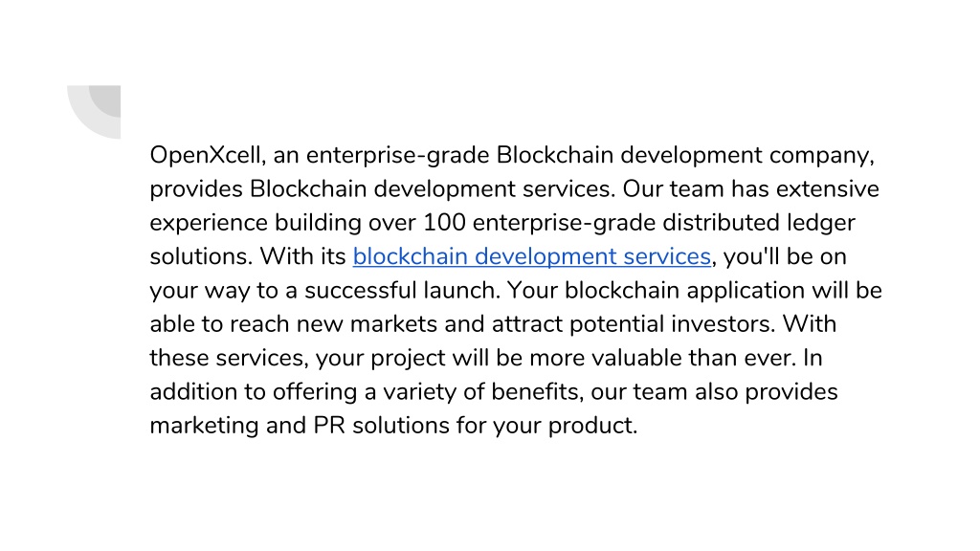Screen dimensions: 980x551
Task: Click the words 'Our team has extensive'
Action: [750, 189]
